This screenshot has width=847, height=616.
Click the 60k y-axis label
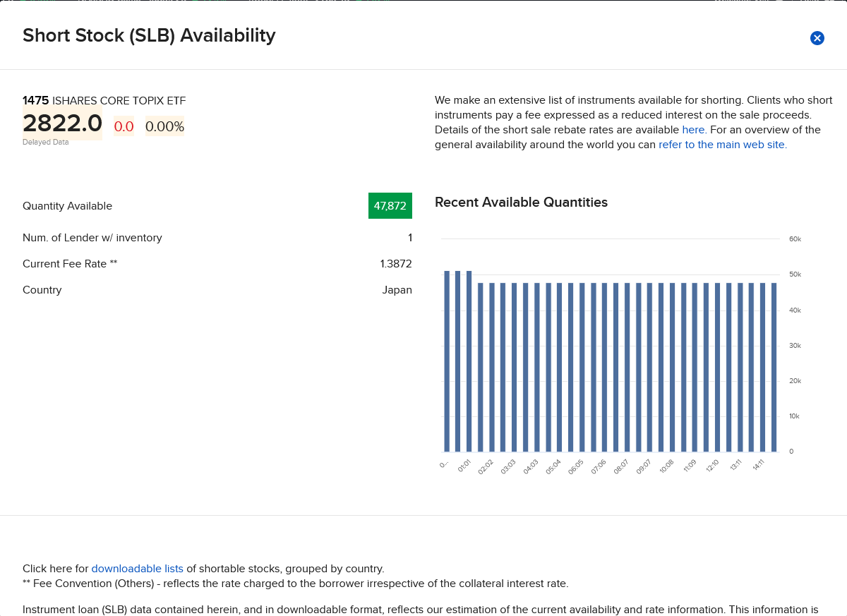(795, 239)
